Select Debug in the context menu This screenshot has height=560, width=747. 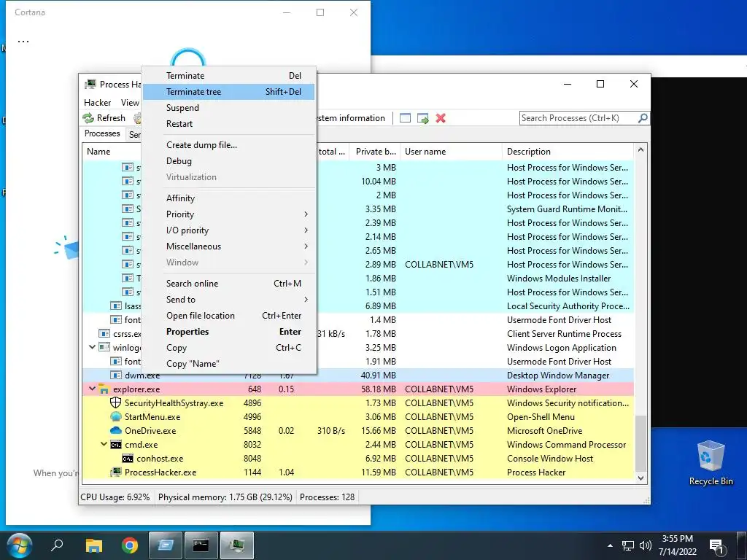(228, 161)
